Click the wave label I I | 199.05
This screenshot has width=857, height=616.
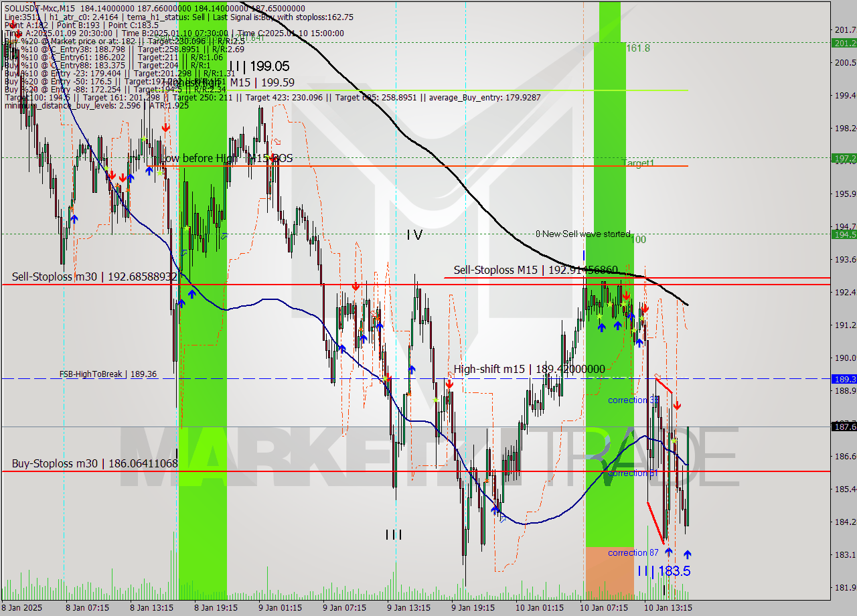click(x=259, y=66)
